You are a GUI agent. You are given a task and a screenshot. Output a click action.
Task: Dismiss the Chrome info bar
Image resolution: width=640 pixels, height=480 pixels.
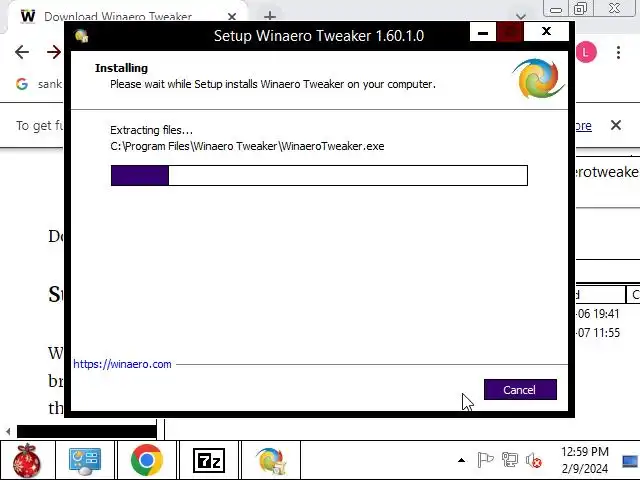click(x=616, y=125)
